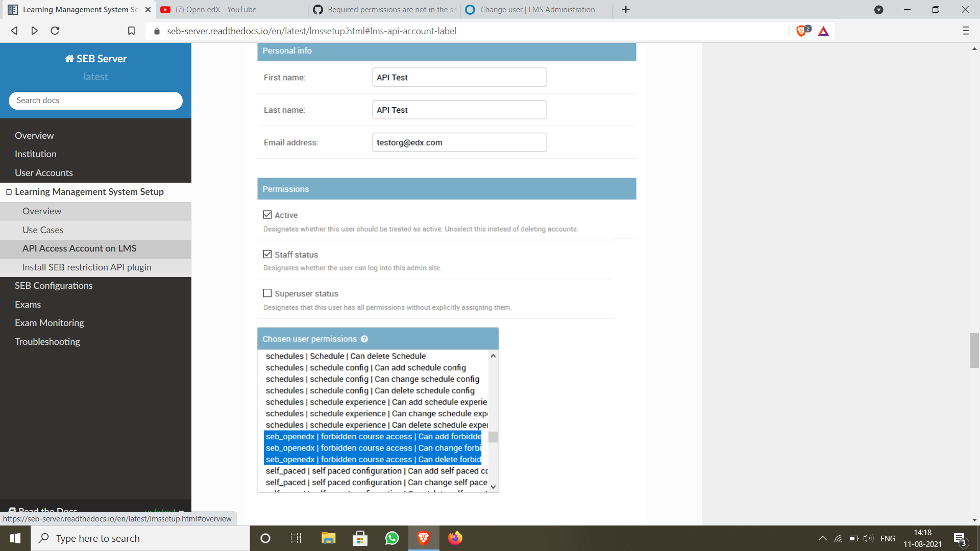The image size is (980, 551).
Task: Enable Superuser status
Action: [x=267, y=293]
